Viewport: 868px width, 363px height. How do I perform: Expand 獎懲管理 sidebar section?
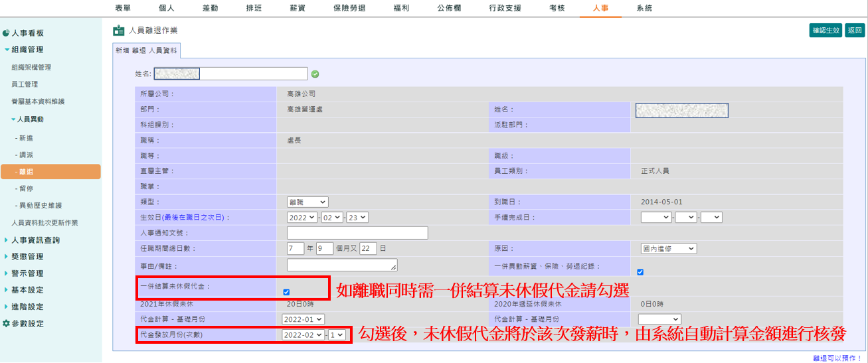tap(24, 257)
